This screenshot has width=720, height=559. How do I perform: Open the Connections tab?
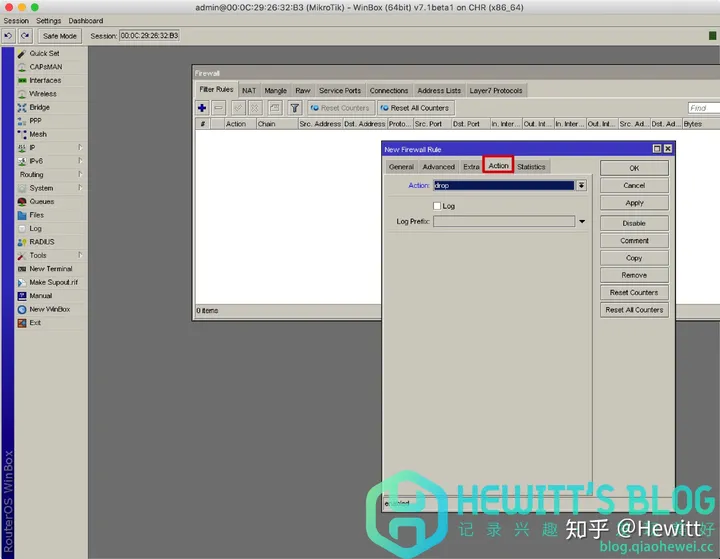[389, 90]
